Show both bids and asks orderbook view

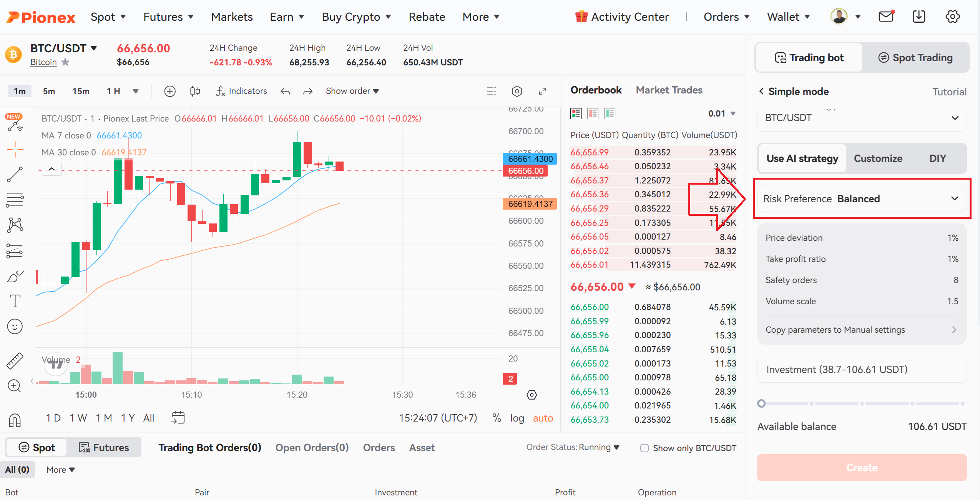pos(576,113)
